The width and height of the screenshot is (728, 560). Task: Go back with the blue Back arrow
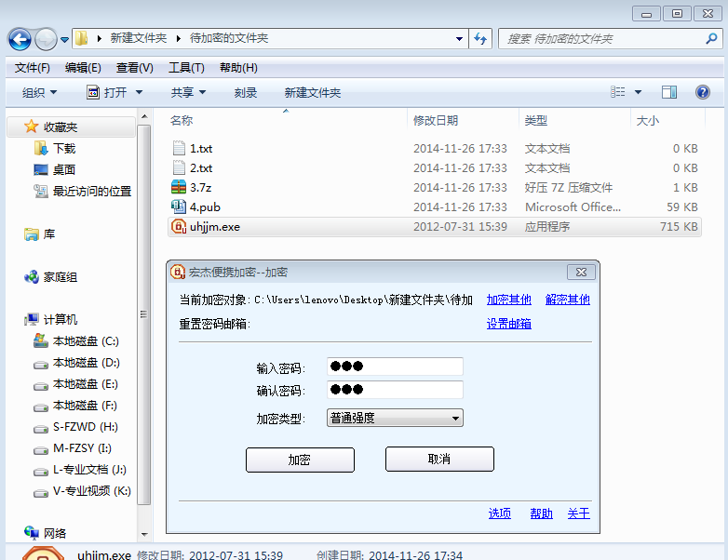click(20, 39)
